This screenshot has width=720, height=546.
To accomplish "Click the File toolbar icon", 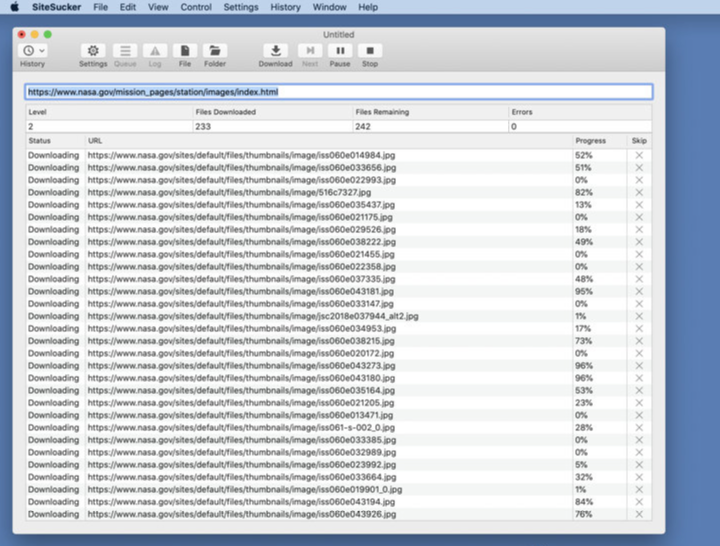I will [x=185, y=51].
